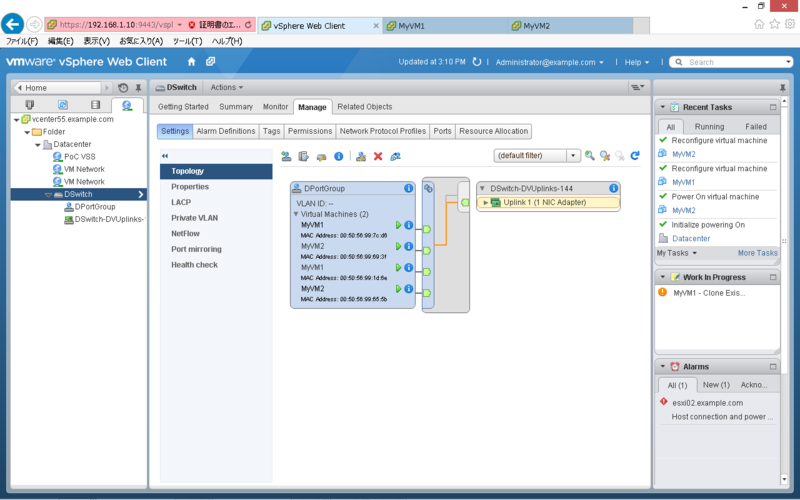Open Administrator@example.com account dropdown
The height and width of the screenshot is (500, 800).
click(x=549, y=62)
